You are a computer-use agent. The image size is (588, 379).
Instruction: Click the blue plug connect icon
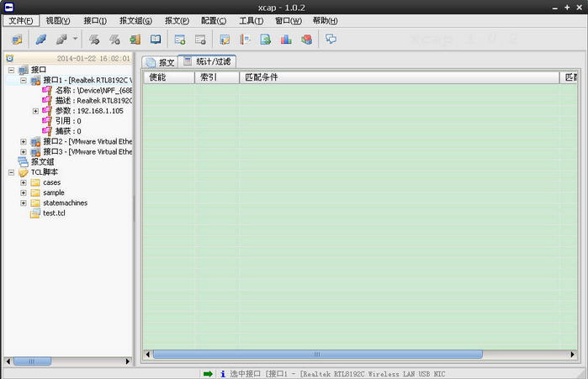pyautogui.click(x=41, y=39)
